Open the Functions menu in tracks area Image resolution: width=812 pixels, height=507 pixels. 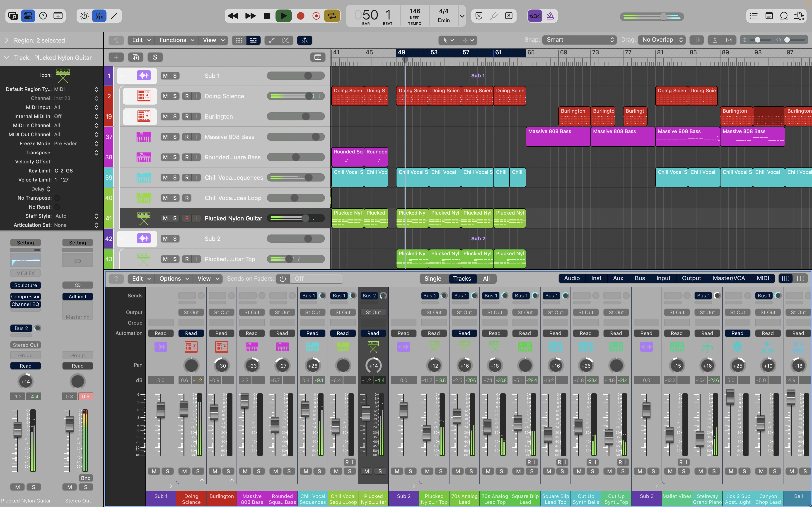176,40
